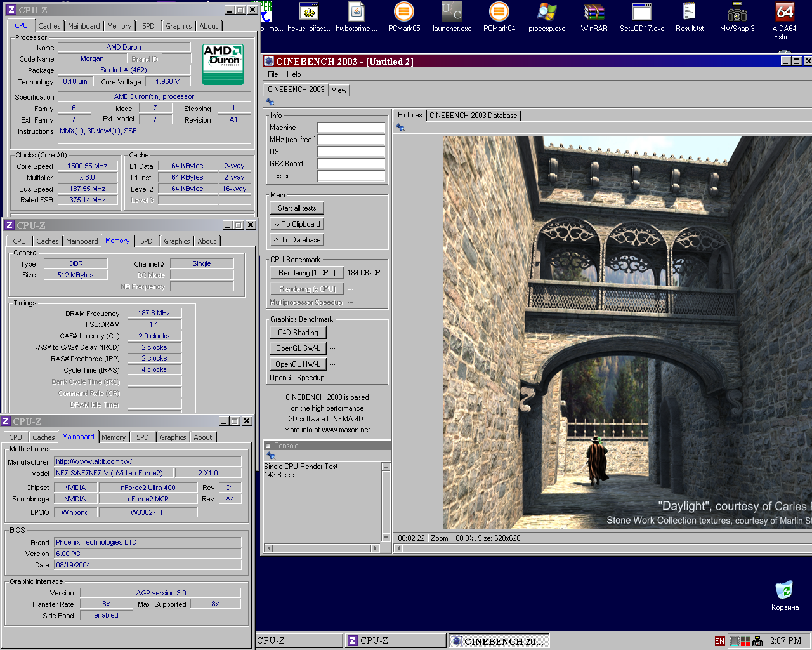Click the taskbar clock 2:07 PM
812x650 pixels.
click(786, 641)
